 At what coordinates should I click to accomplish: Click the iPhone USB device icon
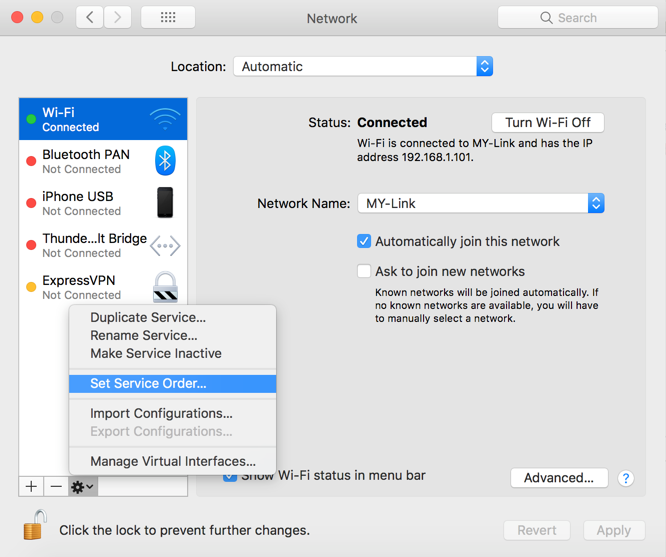pos(165,203)
